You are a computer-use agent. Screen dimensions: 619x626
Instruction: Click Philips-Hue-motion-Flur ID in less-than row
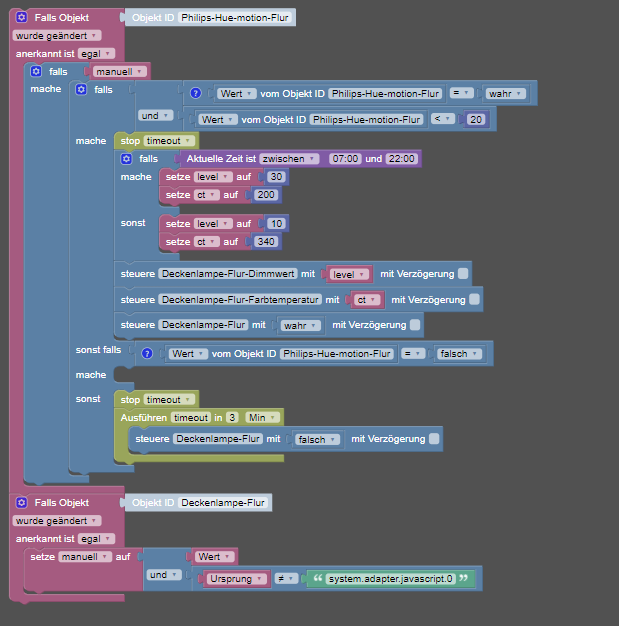pos(367,119)
